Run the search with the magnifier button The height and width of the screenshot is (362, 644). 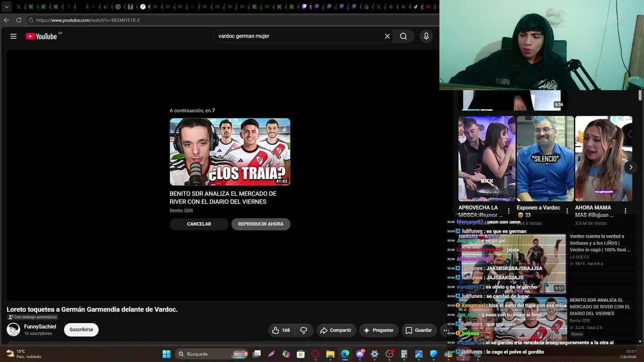(x=404, y=36)
